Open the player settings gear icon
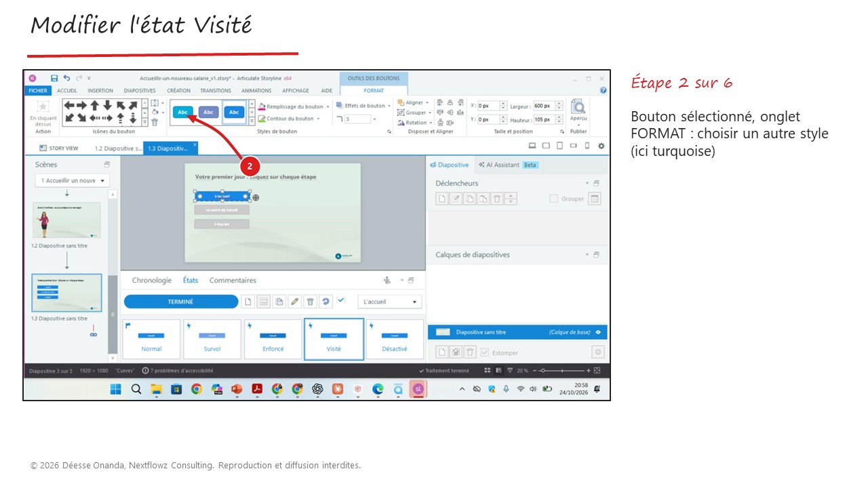Viewport: 868px width, 488px height. click(x=601, y=146)
